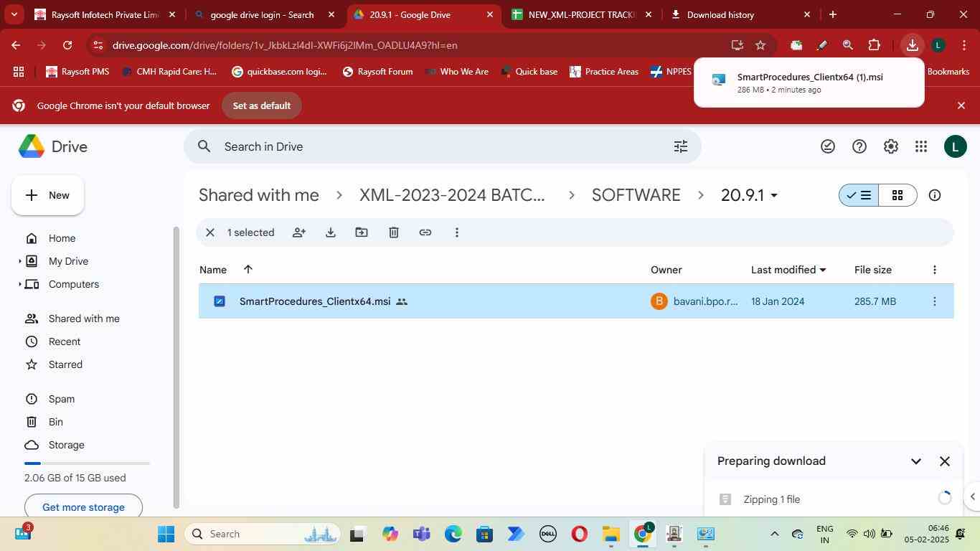This screenshot has width=980, height=551.
Task: Click Get more storage button
Action: [x=83, y=507]
